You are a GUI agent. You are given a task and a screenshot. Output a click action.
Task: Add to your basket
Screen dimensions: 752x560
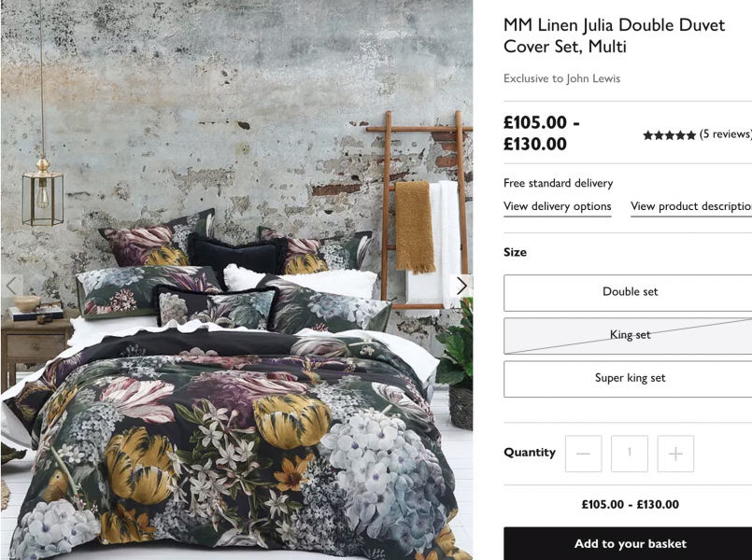[x=628, y=543]
